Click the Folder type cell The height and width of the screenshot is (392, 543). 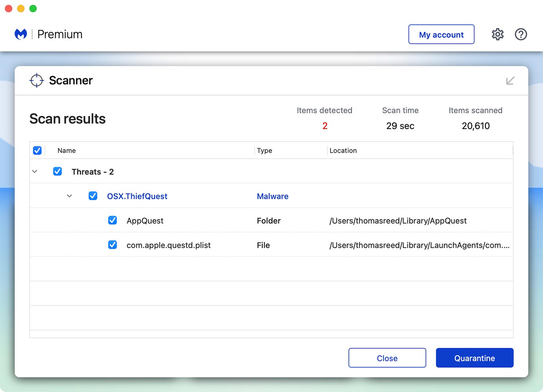point(269,221)
